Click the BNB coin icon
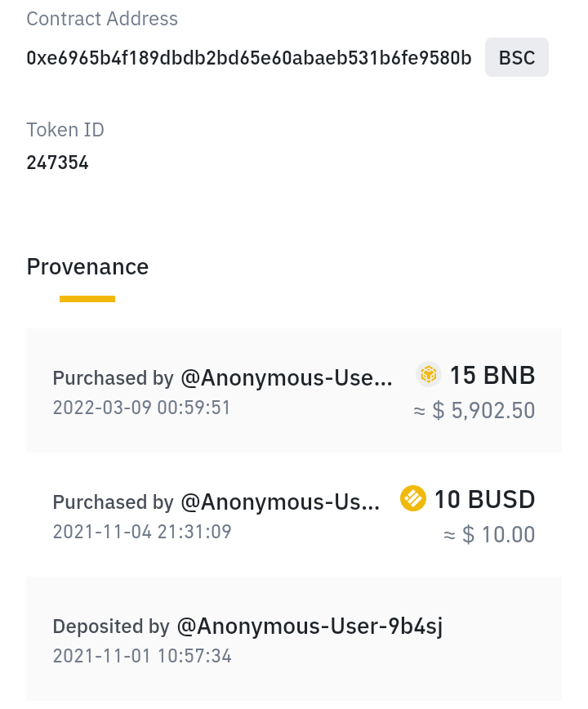The width and height of the screenshot is (588, 709). (x=428, y=374)
